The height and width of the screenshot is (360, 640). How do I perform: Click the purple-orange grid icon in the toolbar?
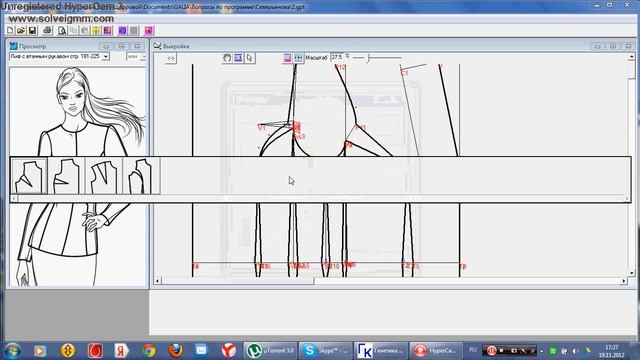click(x=107, y=31)
